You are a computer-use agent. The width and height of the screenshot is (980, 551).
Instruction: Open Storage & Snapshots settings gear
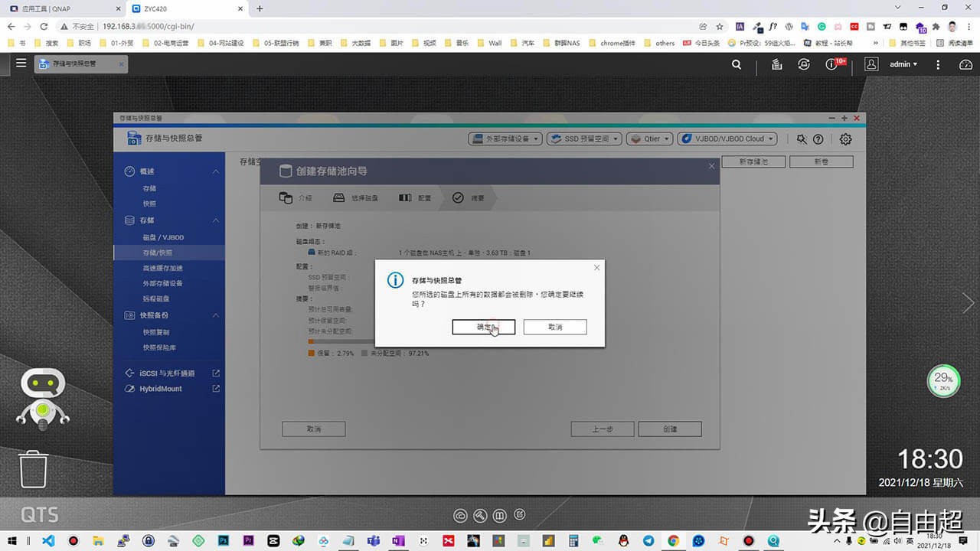845,139
